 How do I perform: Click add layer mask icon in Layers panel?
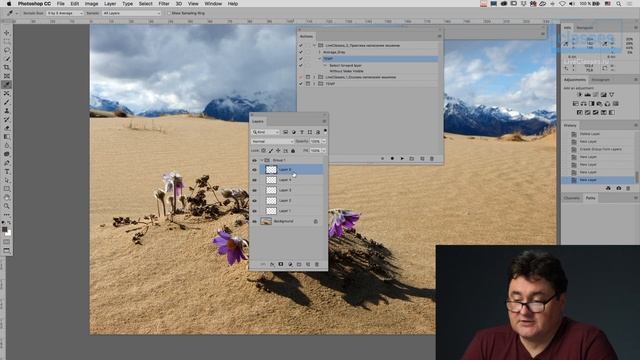[x=281, y=264]
